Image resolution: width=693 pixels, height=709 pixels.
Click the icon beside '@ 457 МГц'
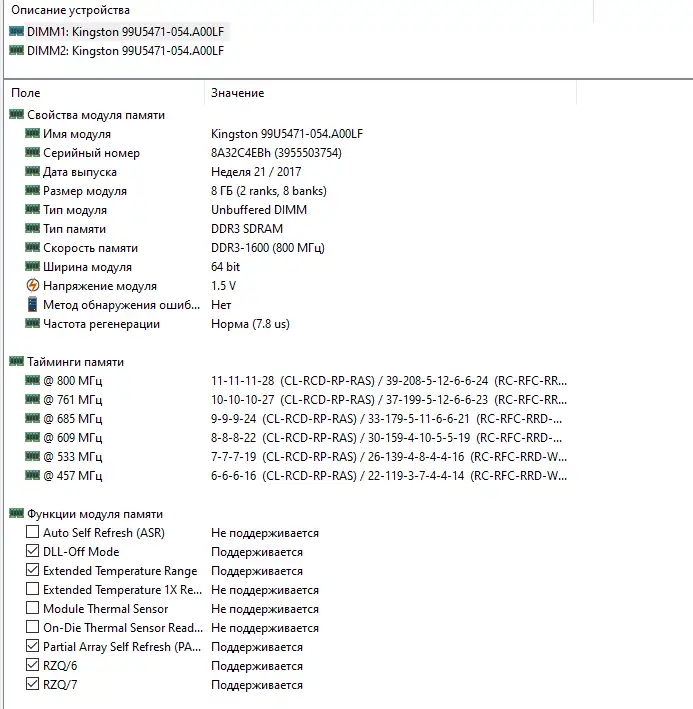(x=32, y=475)
